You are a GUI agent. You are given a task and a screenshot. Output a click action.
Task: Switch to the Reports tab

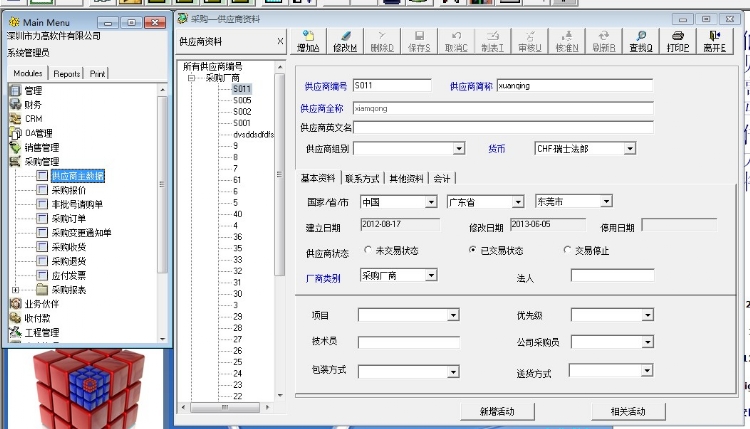(66, 74)
